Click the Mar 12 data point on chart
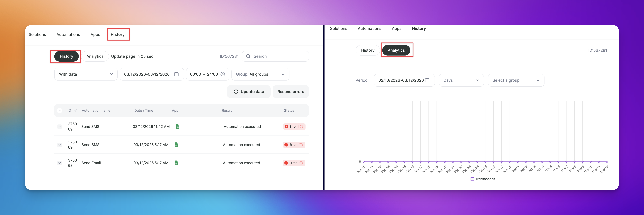Viewport: 644px width, 215px height. (x=607, y=162)
